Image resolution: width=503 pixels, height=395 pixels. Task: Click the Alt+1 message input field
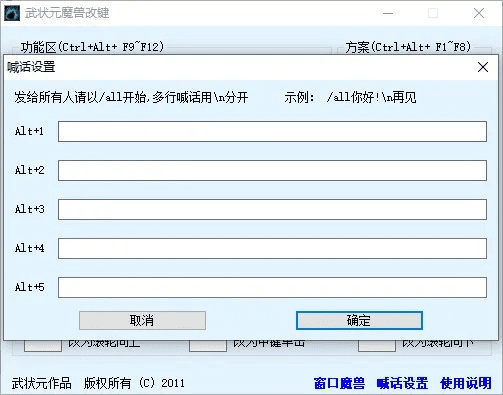272,131
